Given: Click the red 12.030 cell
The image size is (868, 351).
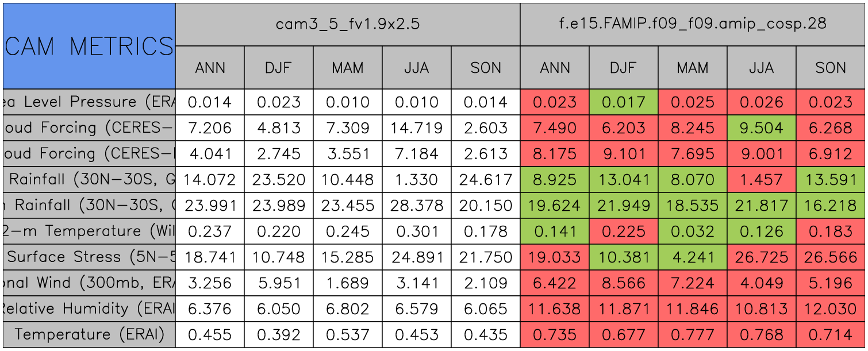Looking at the screenshot, I should point(830,308).
